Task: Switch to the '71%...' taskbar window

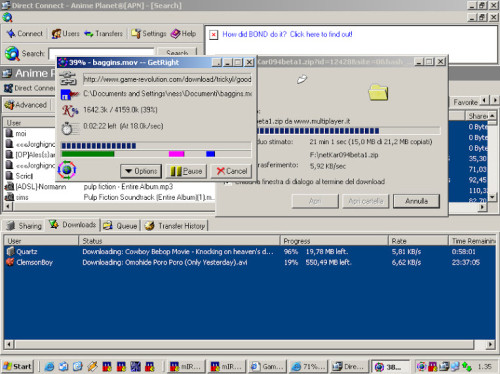Action: point(309,367)
